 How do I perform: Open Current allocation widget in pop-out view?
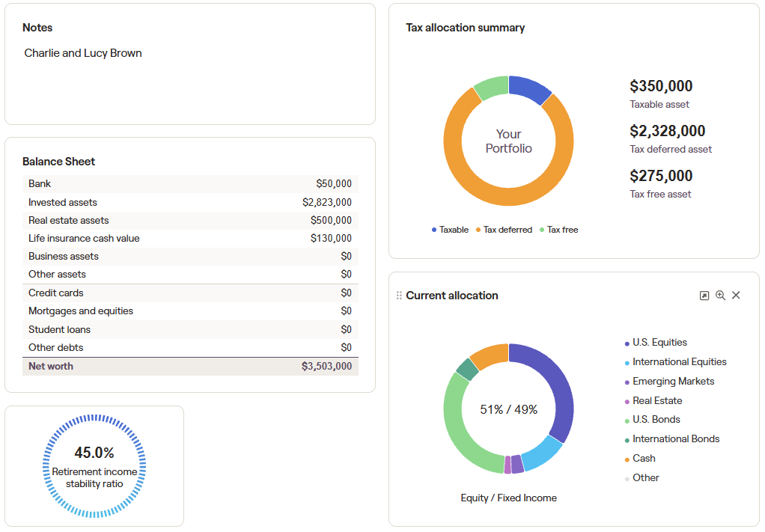(x=704, y=296)
